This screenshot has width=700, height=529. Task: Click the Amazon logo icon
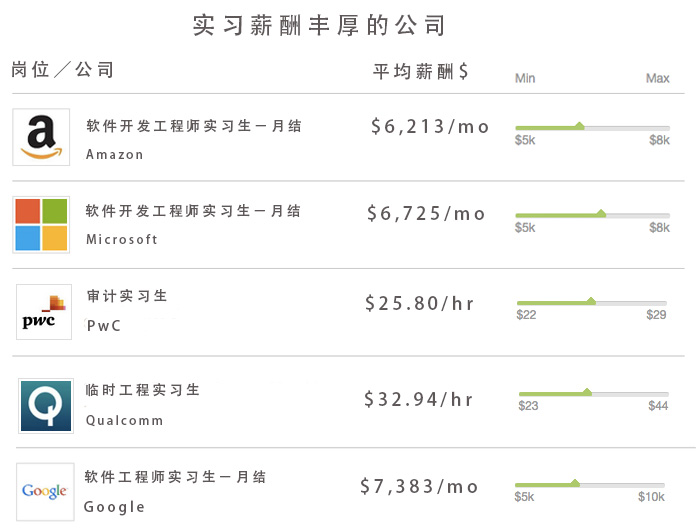point(41,137)
